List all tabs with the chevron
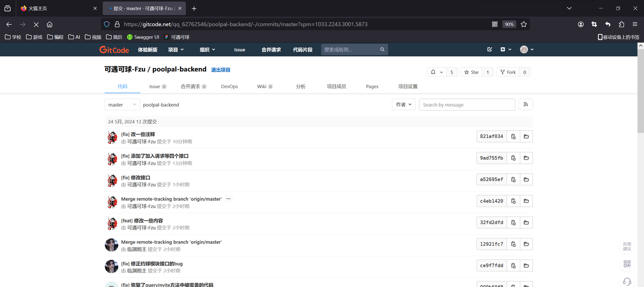This screenshot has width=644, height=287. coord(569,8)
